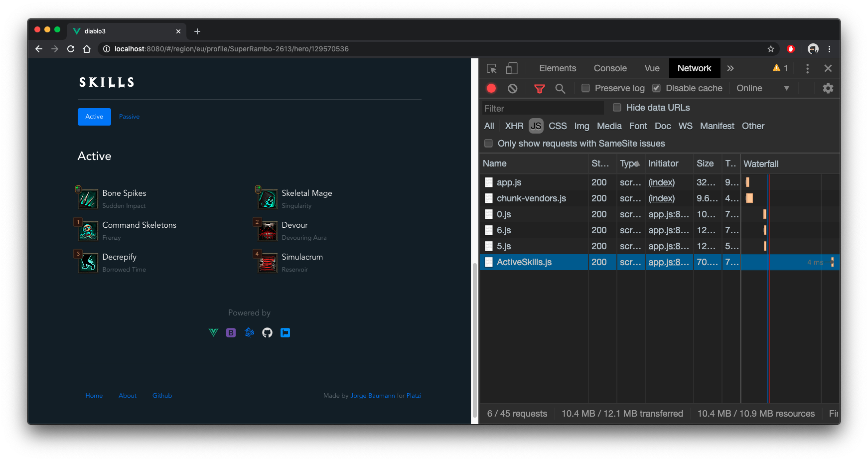Image resolution: width=868 pixels, height=461 pixels.
Task: Open the Home footer link
Action: pos(94,396)
